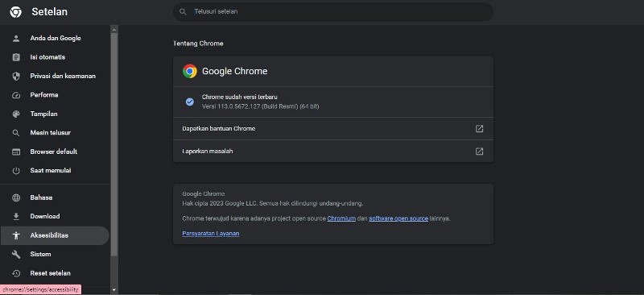
Task: Click the speedometer icon for Performa
Action: (16, 95)
